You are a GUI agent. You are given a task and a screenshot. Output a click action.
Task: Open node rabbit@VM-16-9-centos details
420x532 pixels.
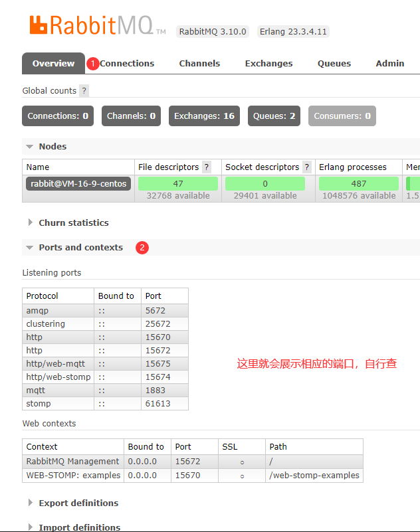coord(78,184)
